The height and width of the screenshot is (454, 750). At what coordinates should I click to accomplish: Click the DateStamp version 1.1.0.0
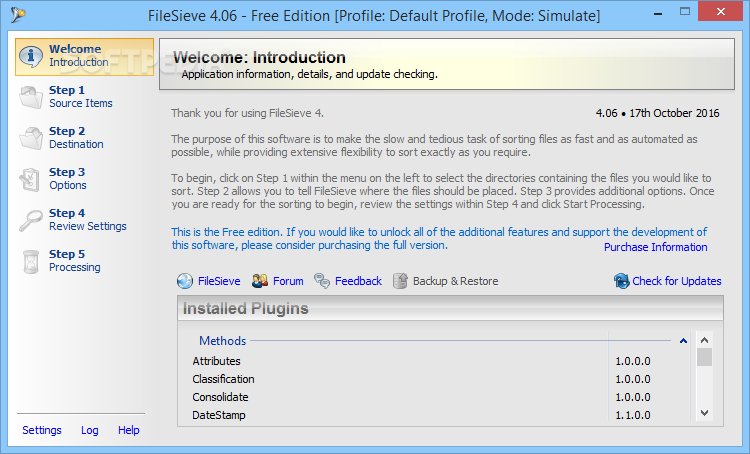(x=632, y=415)
